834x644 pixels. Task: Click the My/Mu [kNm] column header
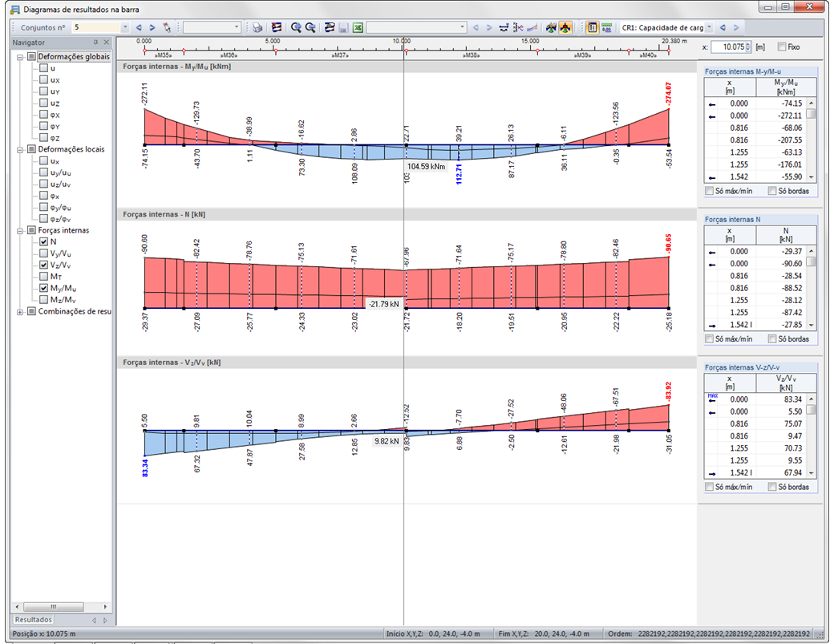point(786,87)
